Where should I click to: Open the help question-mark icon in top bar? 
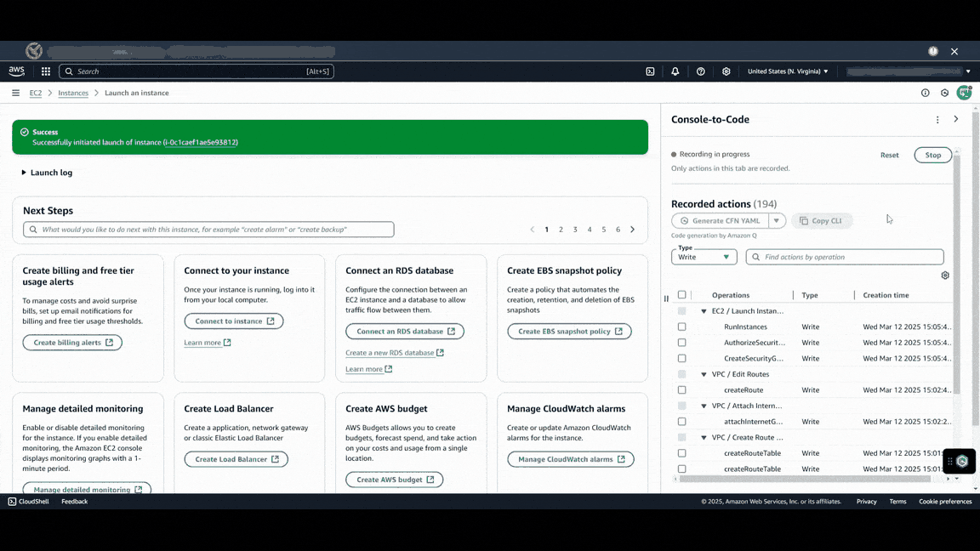(x=699, y=71)
